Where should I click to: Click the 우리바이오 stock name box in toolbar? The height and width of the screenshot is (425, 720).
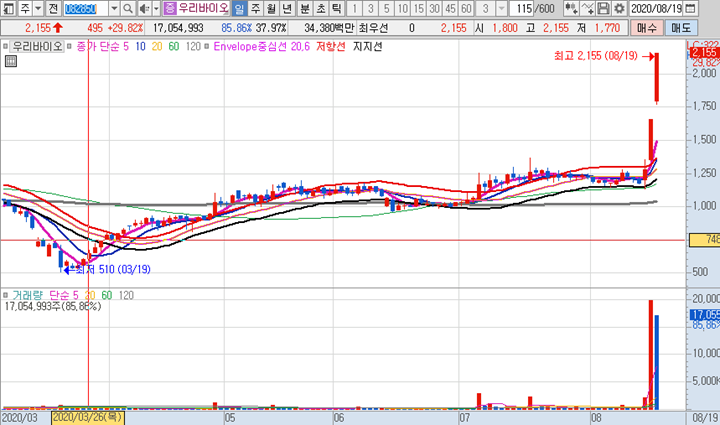point(202,8)
